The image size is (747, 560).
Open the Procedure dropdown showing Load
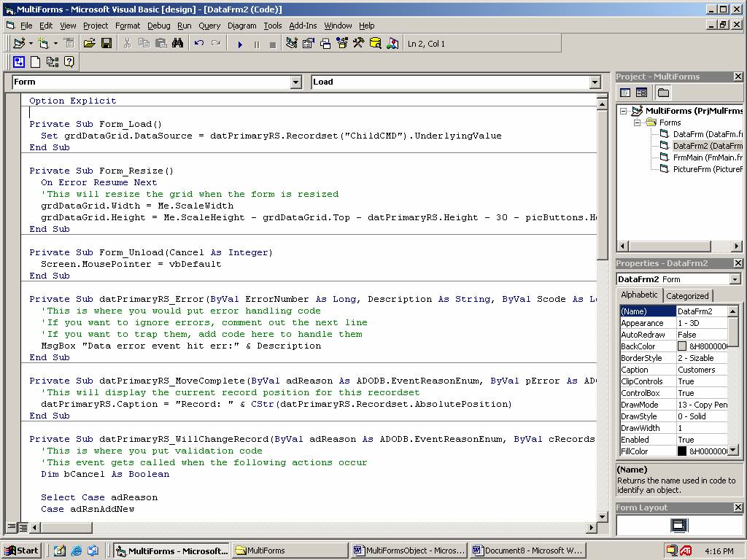point(595,82)
